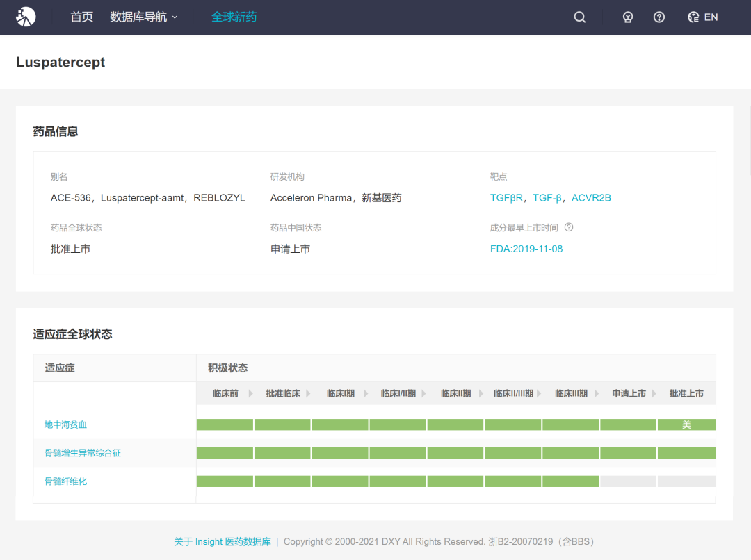Click the 积极状态 column header

click(x=227, y=368)
